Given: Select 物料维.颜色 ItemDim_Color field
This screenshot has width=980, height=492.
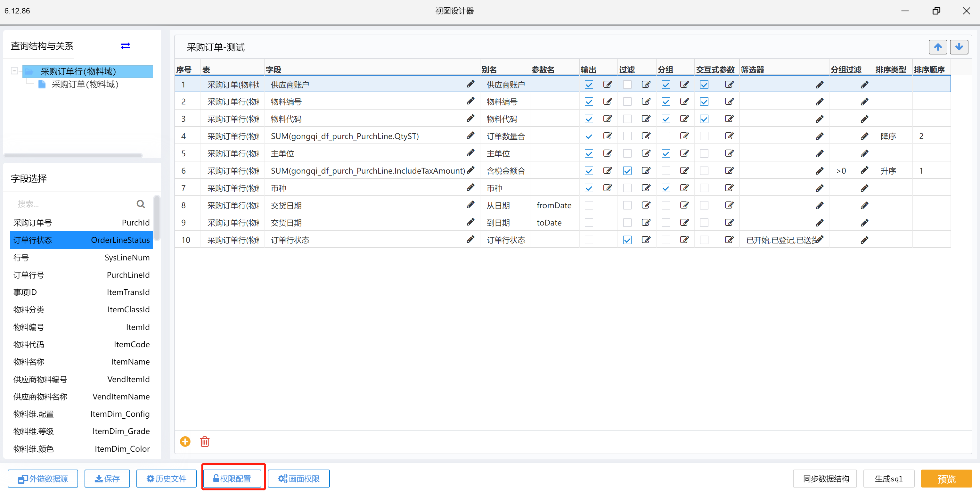Looking at the screenshot, I should 81,449.
